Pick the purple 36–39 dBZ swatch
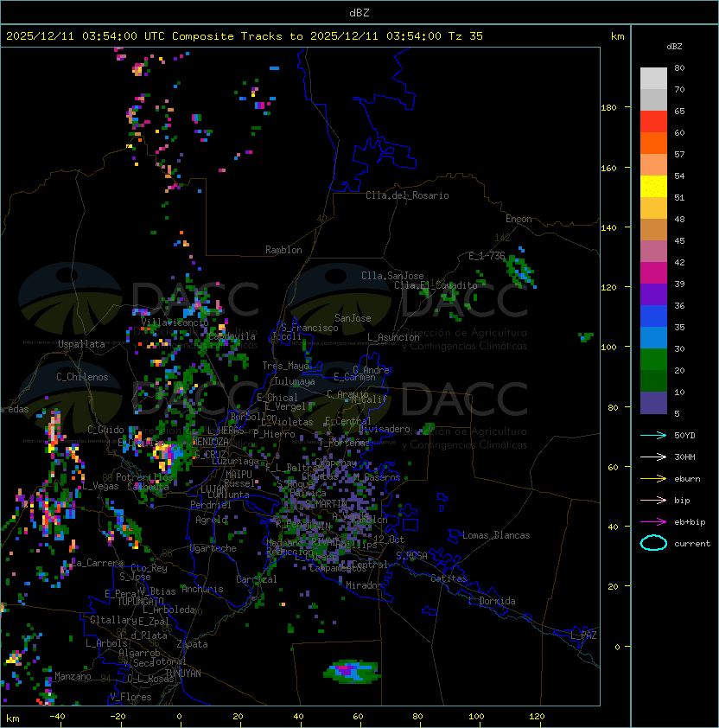 tap(653, 294)
